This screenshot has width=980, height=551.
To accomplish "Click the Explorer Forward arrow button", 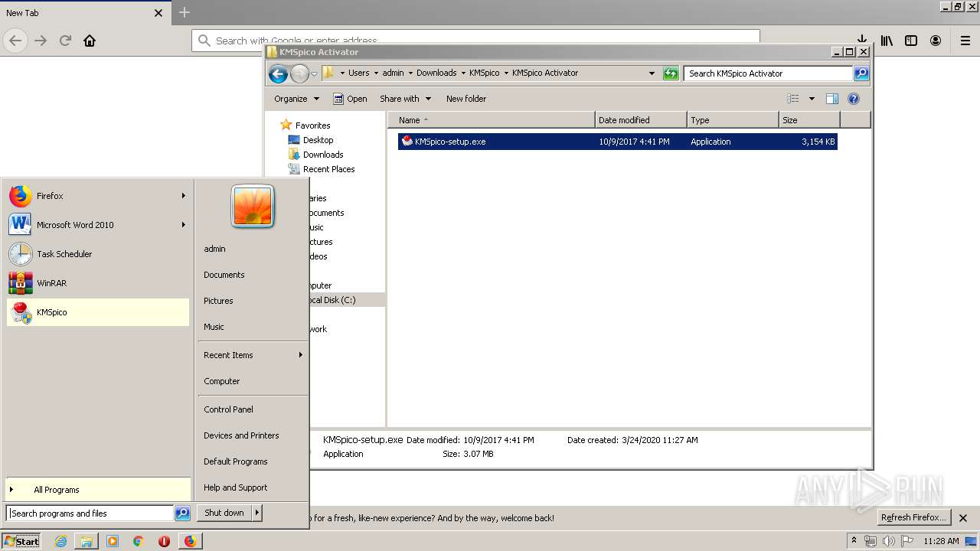I will pos(299,73).
